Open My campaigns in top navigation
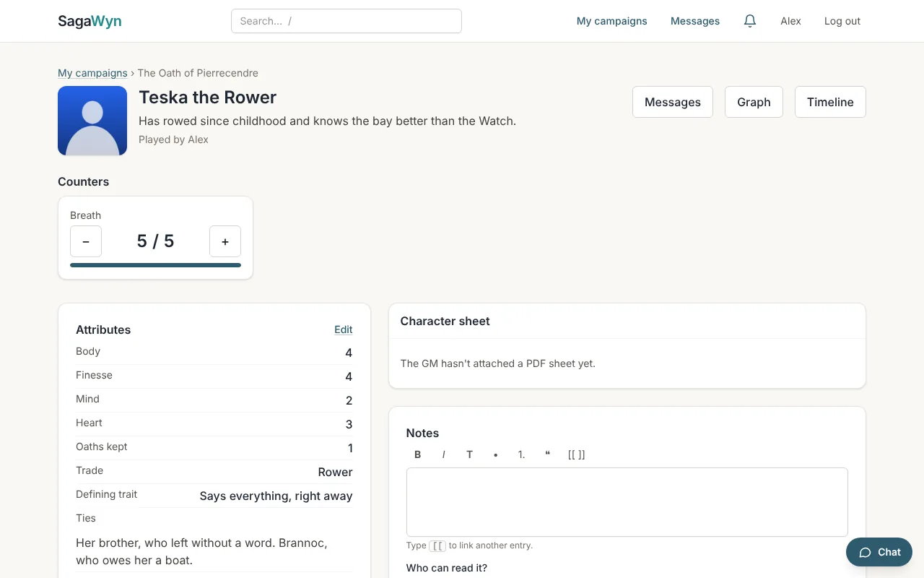924x578 pixels. (611, 21)
